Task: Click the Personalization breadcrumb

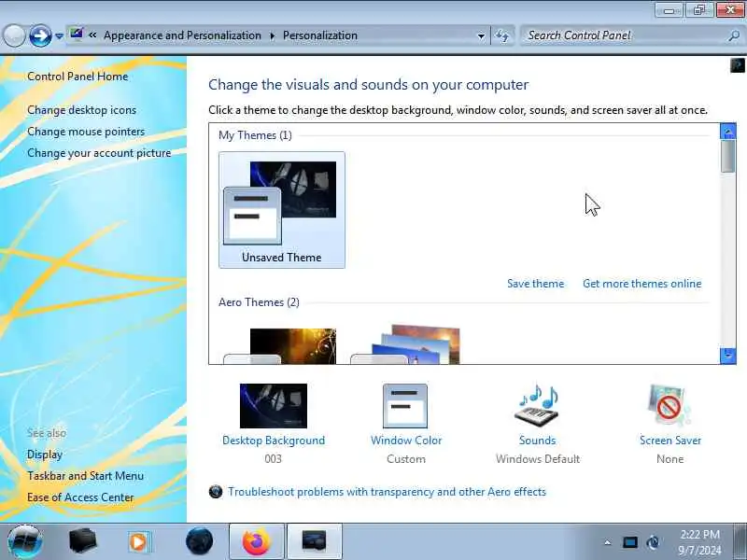Action: point(319,35)
